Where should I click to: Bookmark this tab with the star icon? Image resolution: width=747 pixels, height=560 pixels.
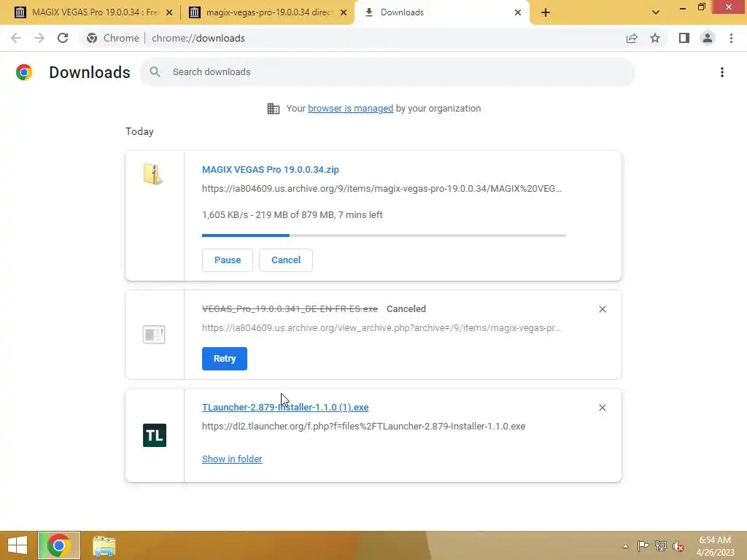pos(655,38)
